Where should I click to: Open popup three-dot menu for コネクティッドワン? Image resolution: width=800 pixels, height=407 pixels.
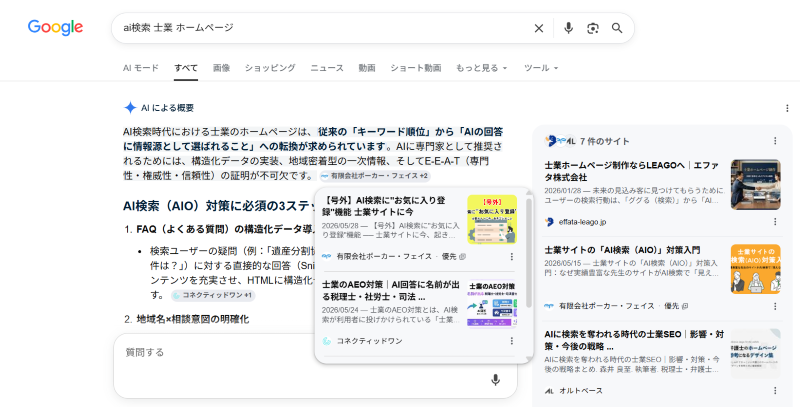[512, 341]
